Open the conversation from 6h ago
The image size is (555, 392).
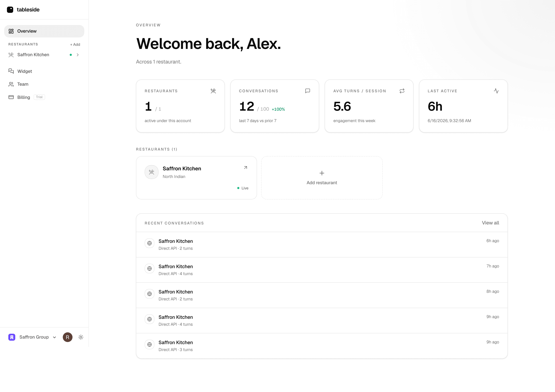pos(322,245)
